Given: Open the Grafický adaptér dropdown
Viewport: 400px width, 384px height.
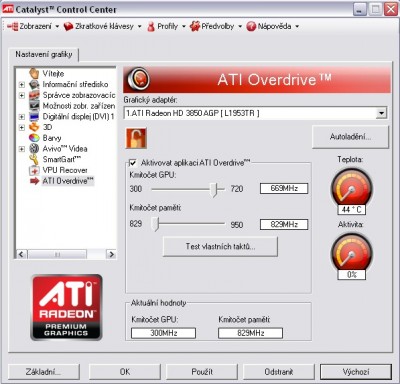Looking at the screenshot, I should (x=381, y=113).
